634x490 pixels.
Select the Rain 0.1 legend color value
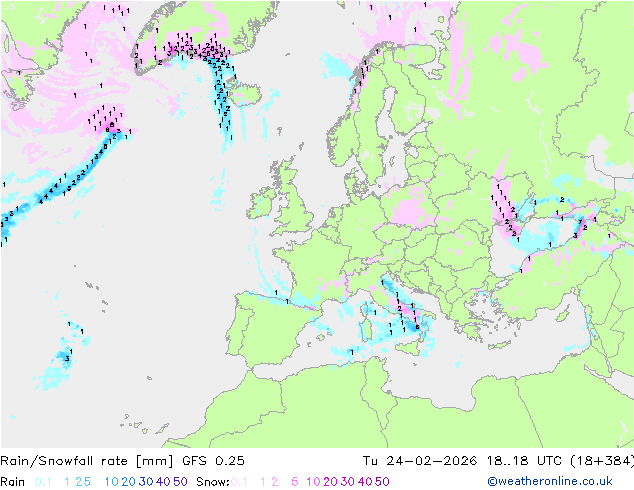point(43,482)
